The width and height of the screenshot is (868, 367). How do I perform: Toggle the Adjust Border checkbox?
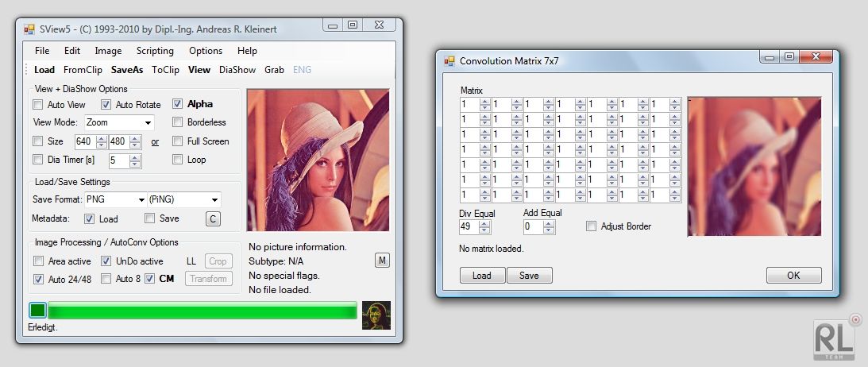[x=591, y=226]
